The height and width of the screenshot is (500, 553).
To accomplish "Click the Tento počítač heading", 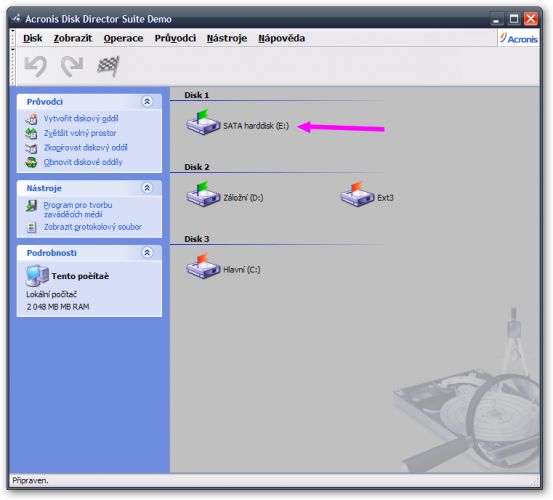I will (80, 276).
